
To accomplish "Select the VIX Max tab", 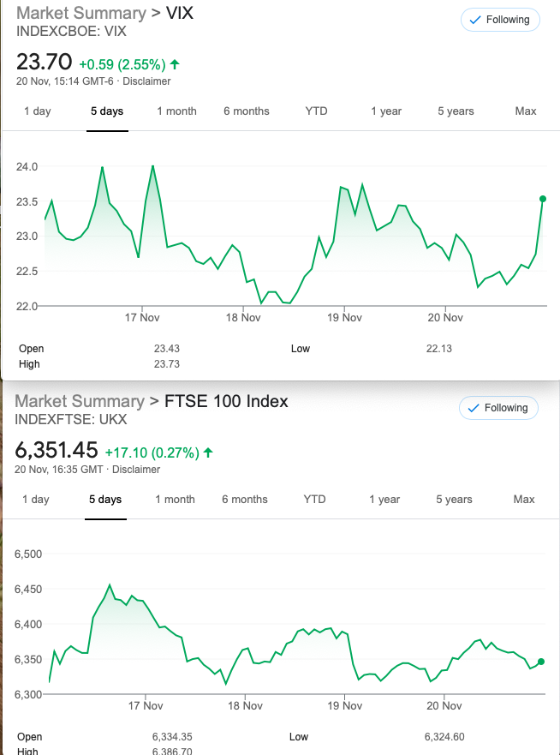I will click(x=526, y=111).
